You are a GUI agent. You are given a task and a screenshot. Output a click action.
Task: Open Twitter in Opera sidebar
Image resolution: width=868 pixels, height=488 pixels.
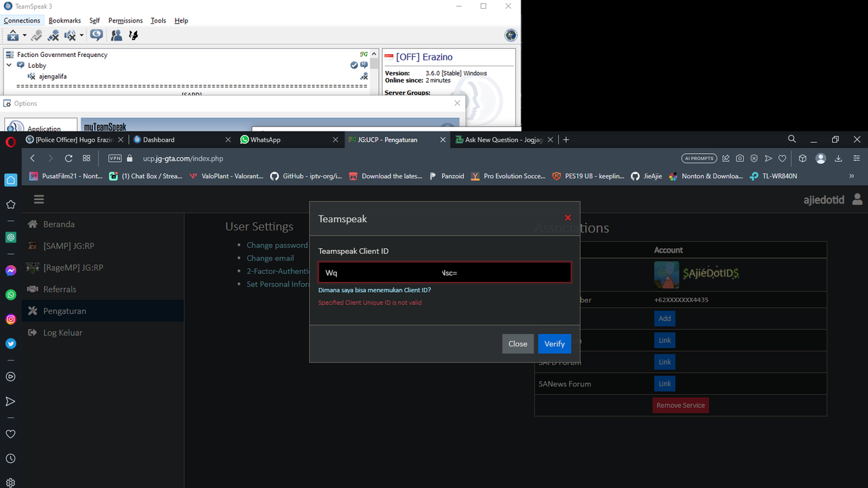(x=11, y=344)
